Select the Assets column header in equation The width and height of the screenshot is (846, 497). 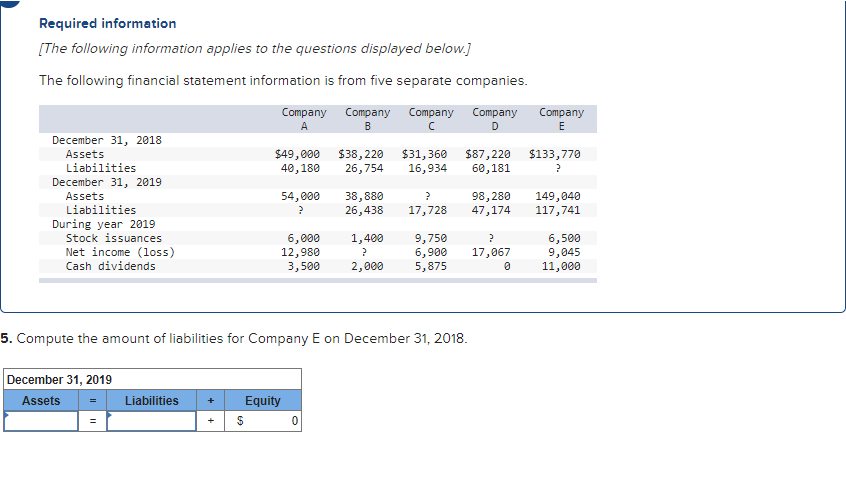41,401
